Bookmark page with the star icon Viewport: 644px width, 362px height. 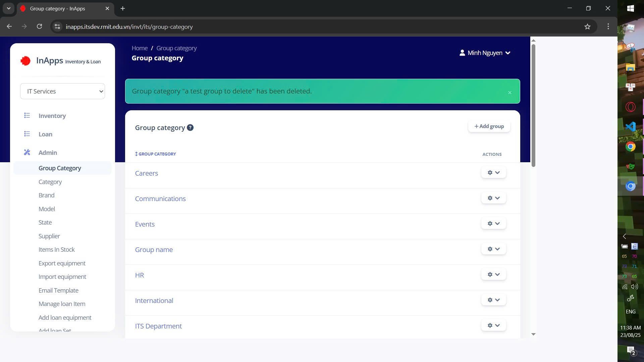click(587, 26)
